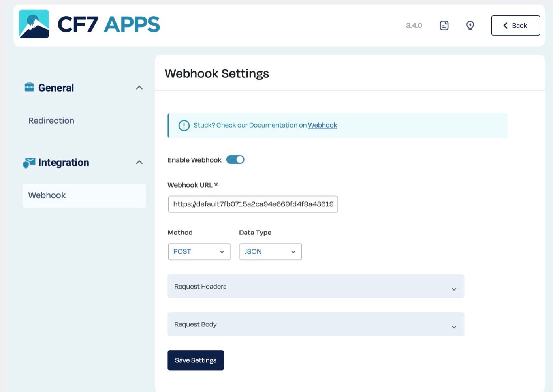Image resolution: width=553 pixels, height=392 pixels.
Task: Go back using the Back button
Action: 515,26
